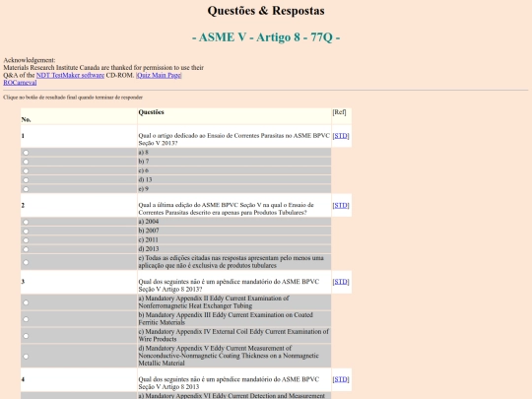Open the ROCarneval link

20,83
